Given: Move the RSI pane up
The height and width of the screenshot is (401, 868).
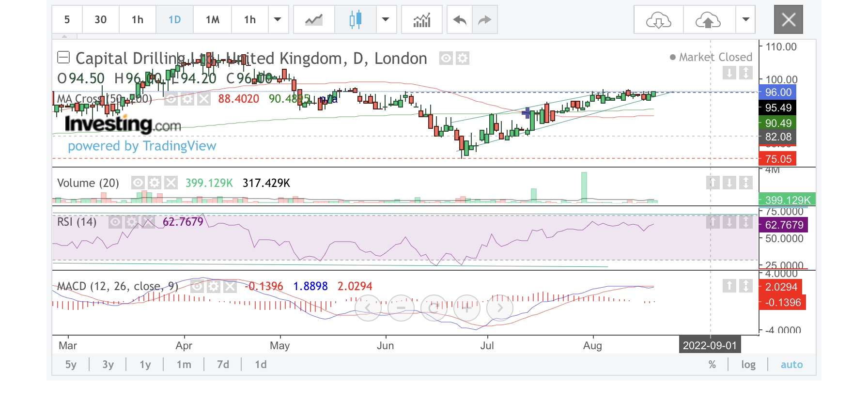Looking at the screenshot, I should coord(713,222).
